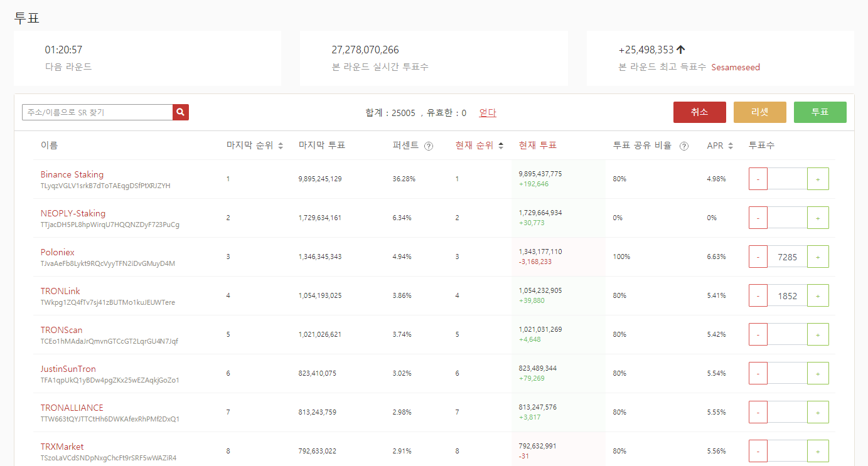868x466 pixels.
Task: Sort by 마지막 순위 column arrows
Action: point(281,146)
